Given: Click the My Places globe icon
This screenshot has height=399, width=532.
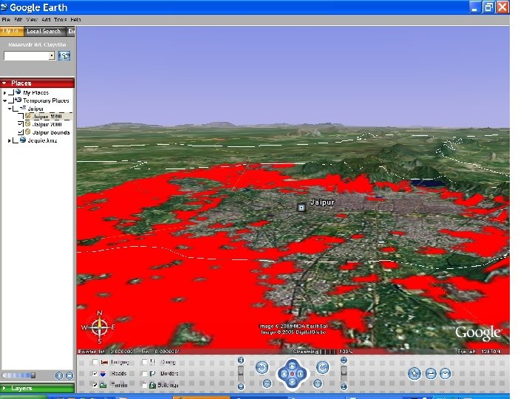Looking at the screenshot, I should pyautogui.click(x=18, y=92).
